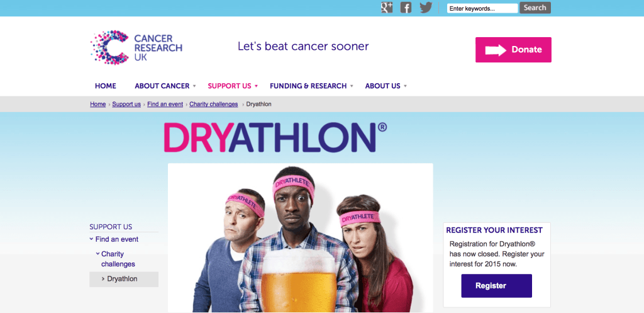
Task: Expand the About Us dropdown arrow
Action: click(x=405, y=86)
